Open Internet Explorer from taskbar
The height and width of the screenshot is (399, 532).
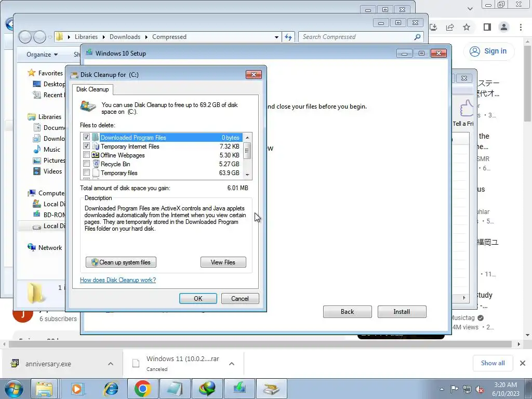pyautogui.click(x=110, y=389)
